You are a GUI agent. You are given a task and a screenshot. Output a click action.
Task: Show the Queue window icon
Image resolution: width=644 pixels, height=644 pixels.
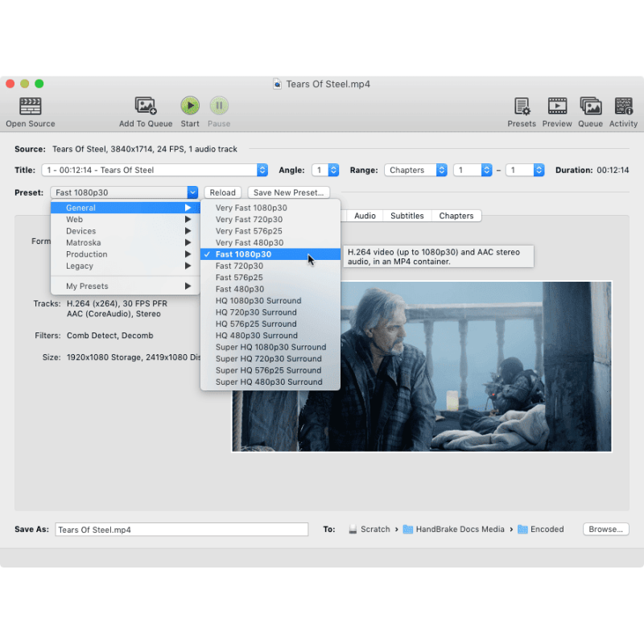pos(590,106)
